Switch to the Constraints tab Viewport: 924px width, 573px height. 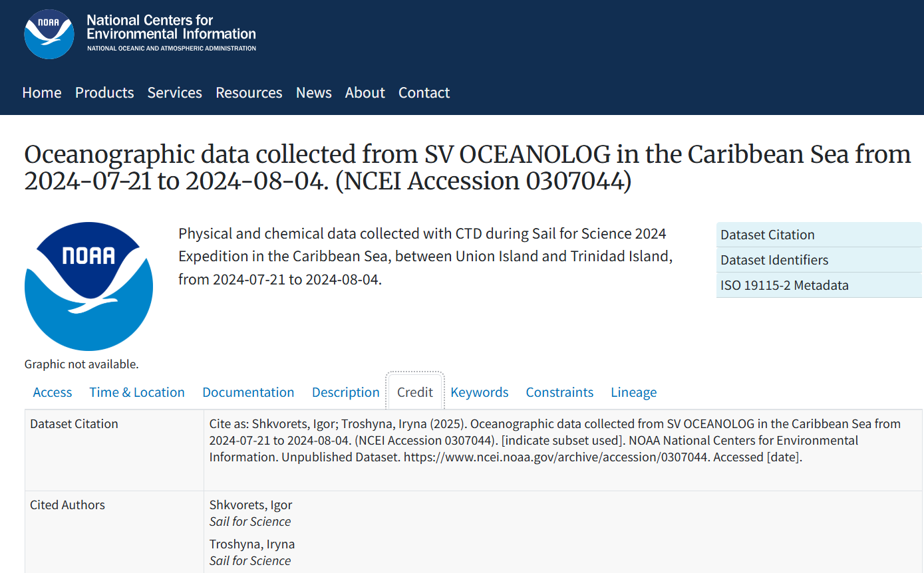click(559, 392)
